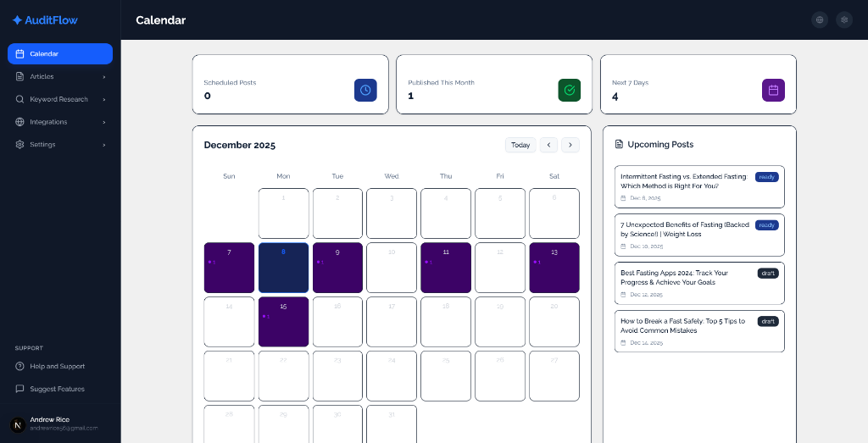The image size is (868, 443).
Task: Click the Today button
Action: pyautogui.click(x=520, y=145)
